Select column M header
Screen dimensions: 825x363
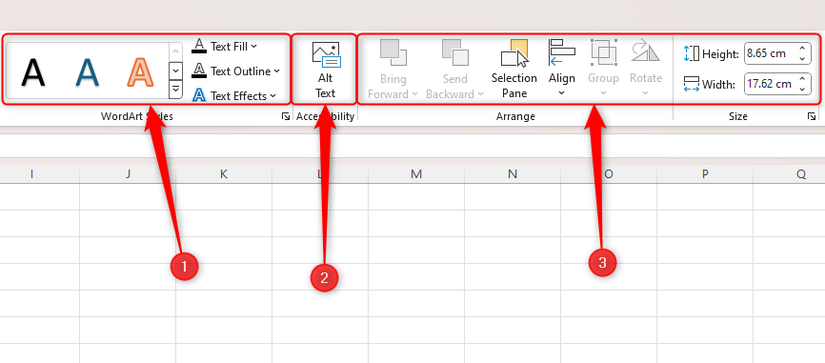pos(416,174)
